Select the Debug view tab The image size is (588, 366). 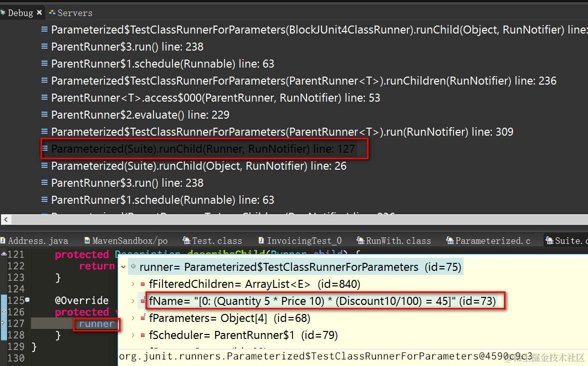click(20, 13)
